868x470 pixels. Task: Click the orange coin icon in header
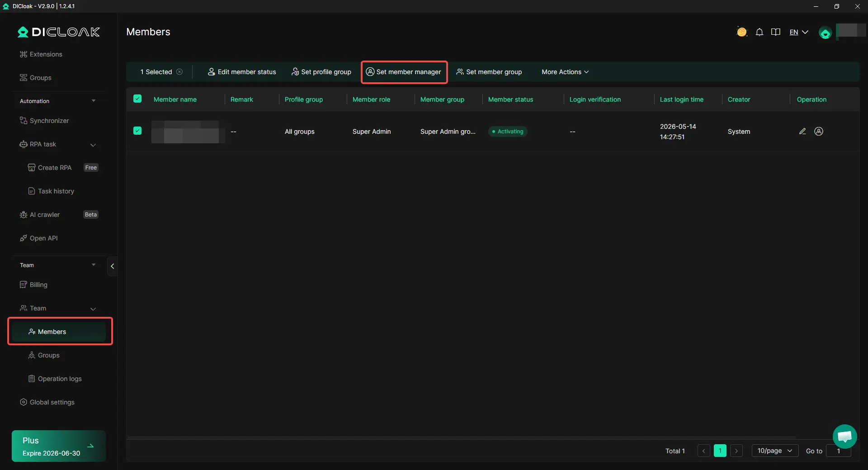[741, 32]
